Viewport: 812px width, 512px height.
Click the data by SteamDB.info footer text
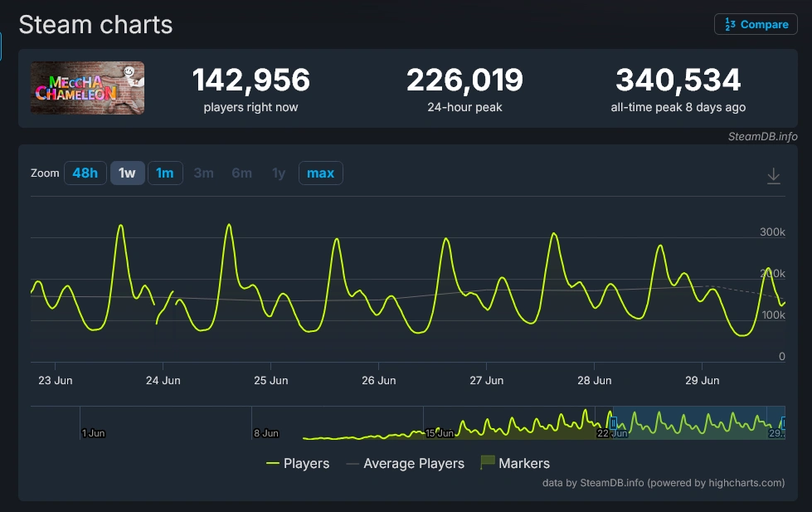click(x=664, y=482)
